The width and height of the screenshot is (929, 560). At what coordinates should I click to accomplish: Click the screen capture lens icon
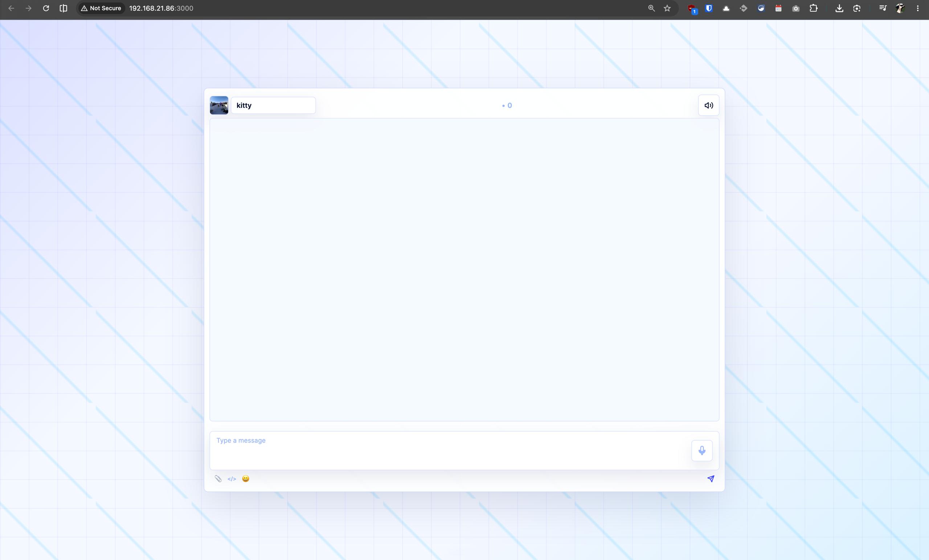857,8
